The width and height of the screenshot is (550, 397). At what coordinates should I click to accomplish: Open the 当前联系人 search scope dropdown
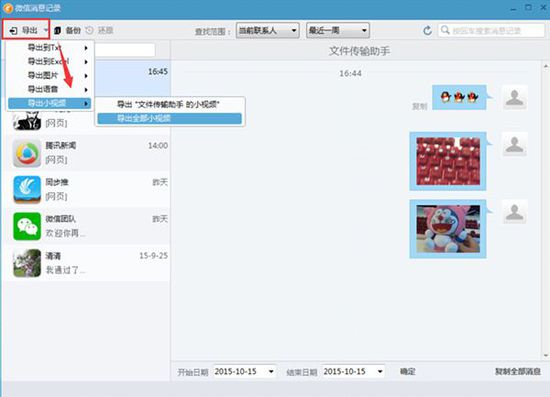pyautogui.click(x=268, y=31)
